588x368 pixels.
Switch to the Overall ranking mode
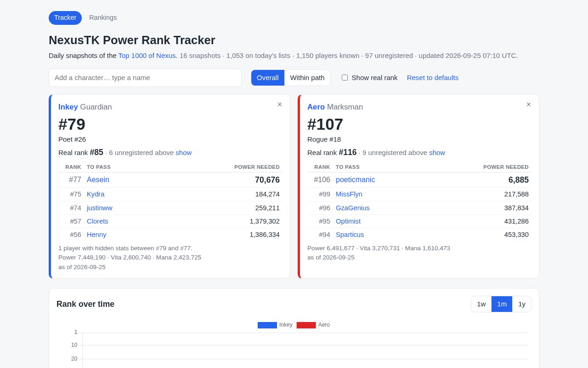click(x=268, y=78)
